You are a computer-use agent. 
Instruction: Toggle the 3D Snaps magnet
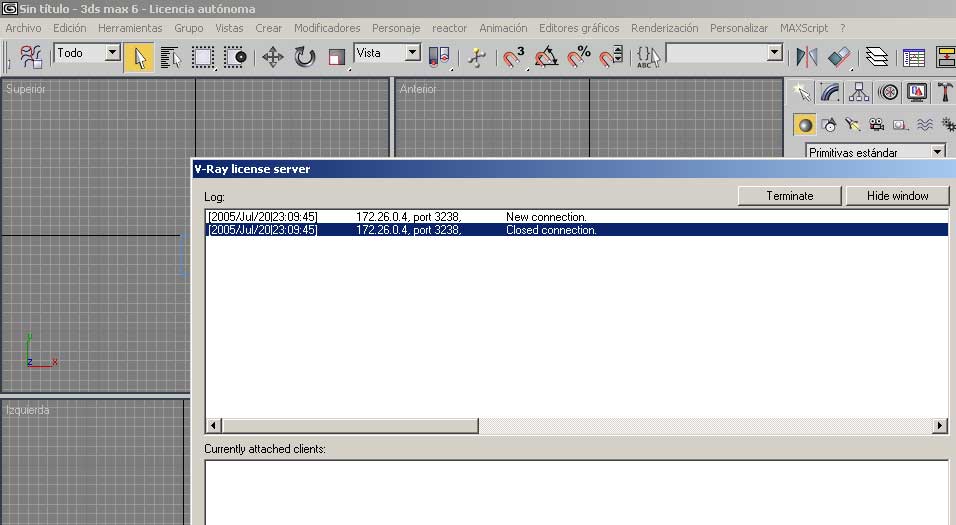tap(514, 58)
